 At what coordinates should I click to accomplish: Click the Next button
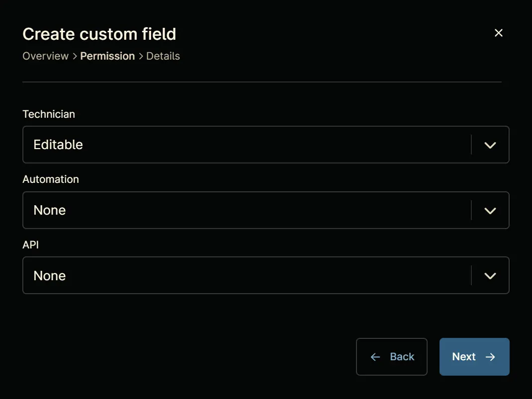tap(474, 357)
